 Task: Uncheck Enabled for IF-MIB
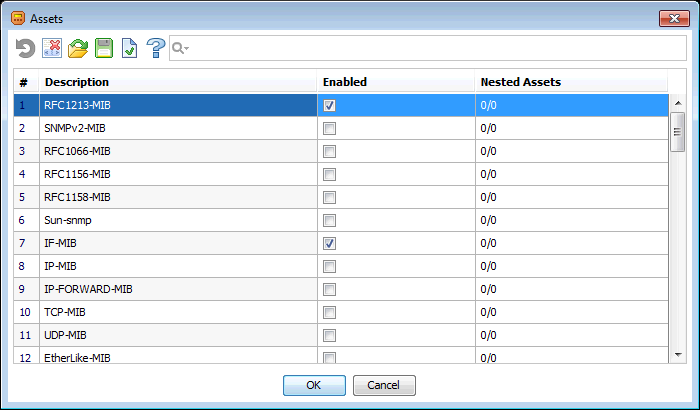pyautogui.click(x=329, y=243)
